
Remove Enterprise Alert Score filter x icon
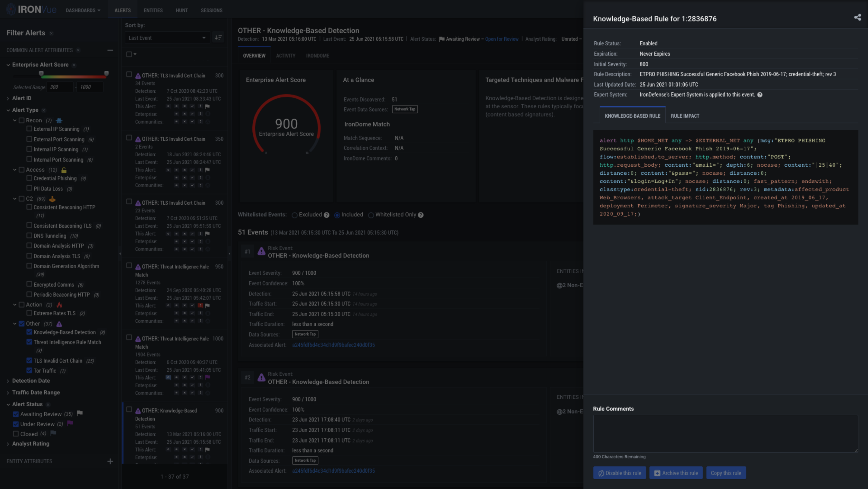click(x=74, y=65)
